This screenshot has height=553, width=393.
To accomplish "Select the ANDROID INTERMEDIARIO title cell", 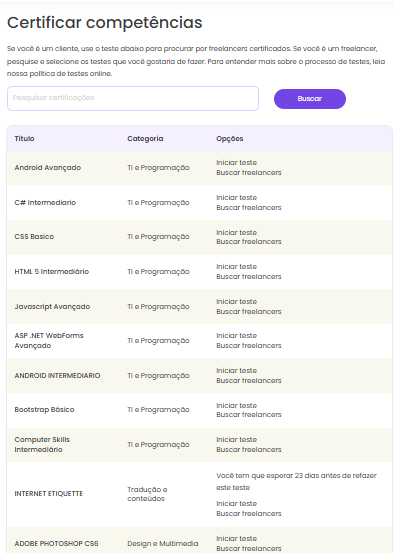I will 57,376.
